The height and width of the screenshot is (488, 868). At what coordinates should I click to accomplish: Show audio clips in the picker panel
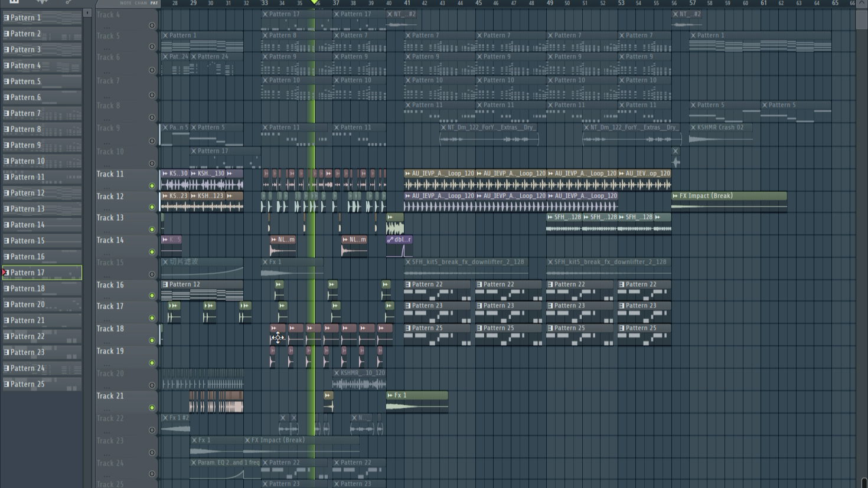(x=41, y=2)
